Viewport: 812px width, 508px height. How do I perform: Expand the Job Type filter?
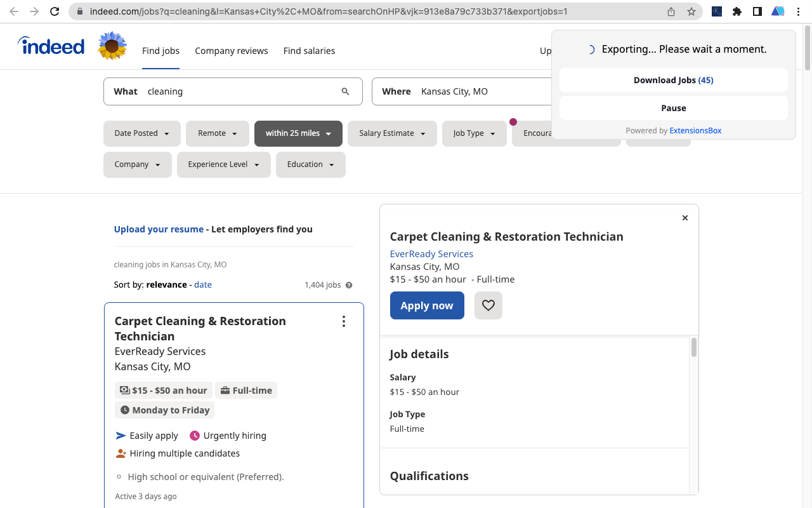pos(474,133)
